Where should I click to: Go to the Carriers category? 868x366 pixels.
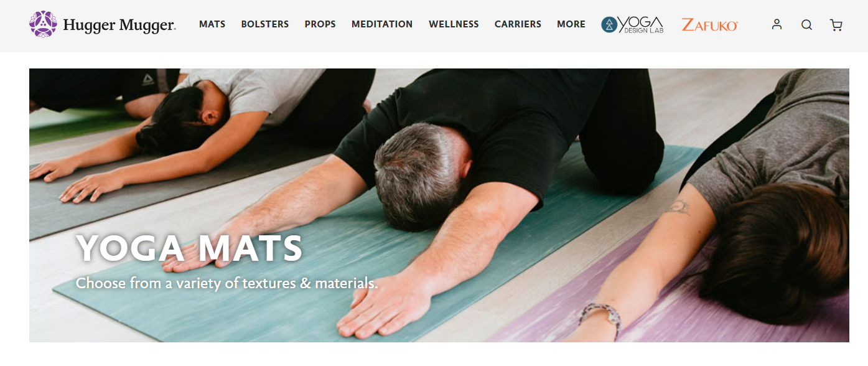click(518, 24)
